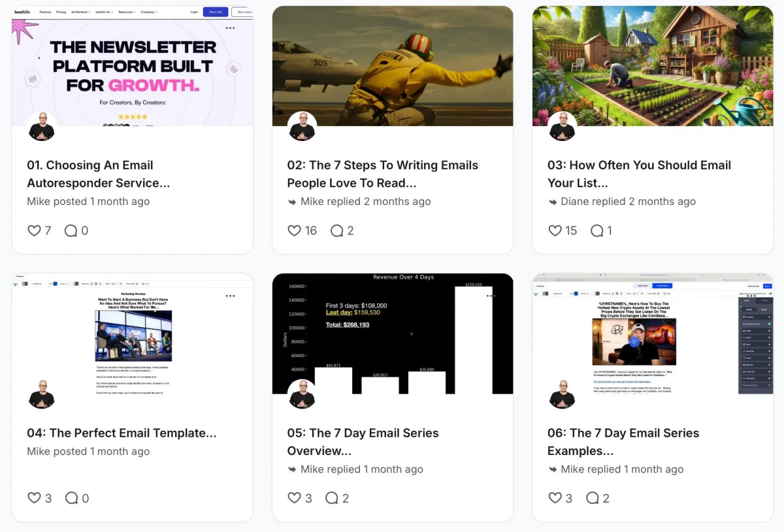Click heart icon on 7 Day Email Series Examples post
This screenshot has width=784, height=532.
coord(555,498)
